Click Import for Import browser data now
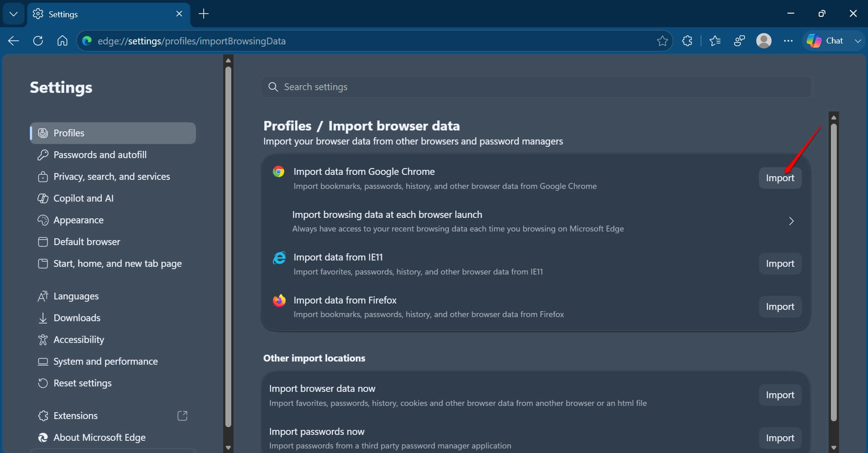The width and height of the screenshot is (868, 453). coord(780,395)
